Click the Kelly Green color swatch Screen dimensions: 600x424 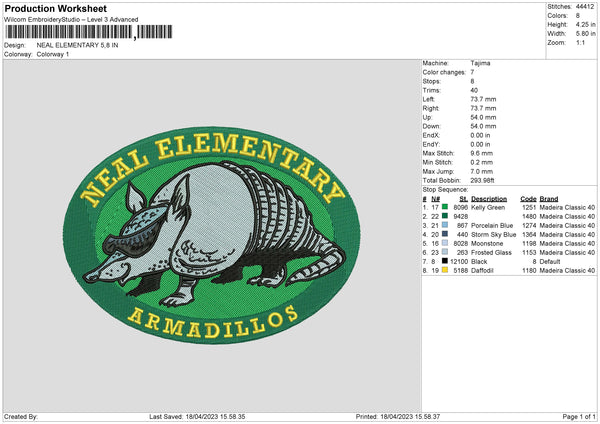click(445, 207)
